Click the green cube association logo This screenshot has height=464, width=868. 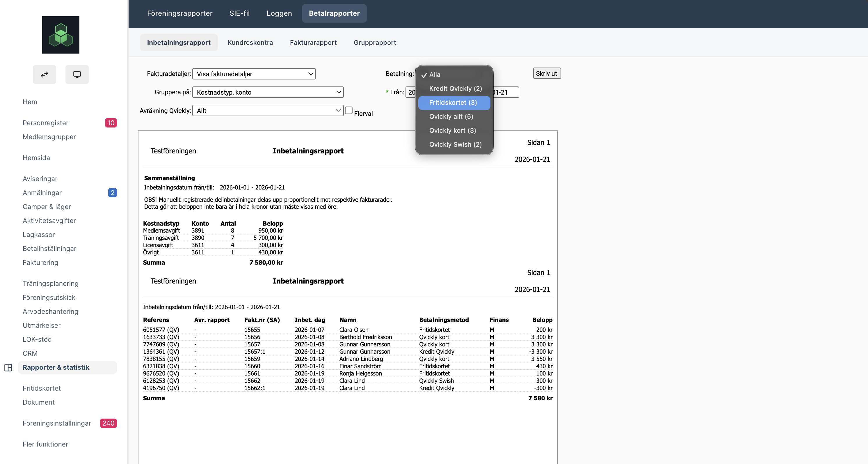(61, 35)
